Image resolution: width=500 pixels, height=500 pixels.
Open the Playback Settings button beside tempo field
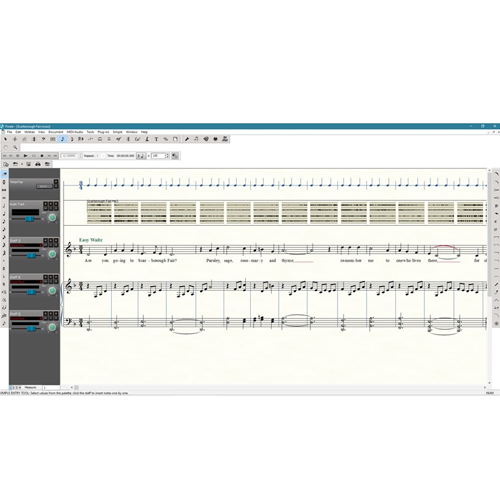(175, 156)
